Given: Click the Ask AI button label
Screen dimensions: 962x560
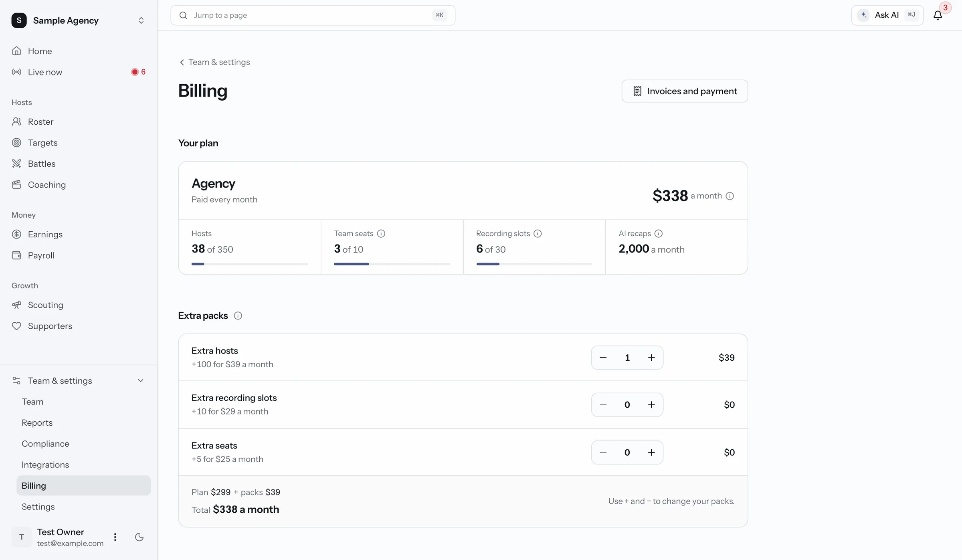Looking at the screenshot, I should coord(887,15).
